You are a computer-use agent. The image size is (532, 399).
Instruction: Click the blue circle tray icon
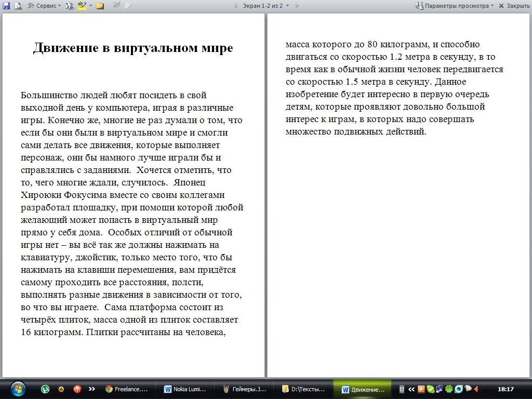pyautogui.click(x=458, y=389)
